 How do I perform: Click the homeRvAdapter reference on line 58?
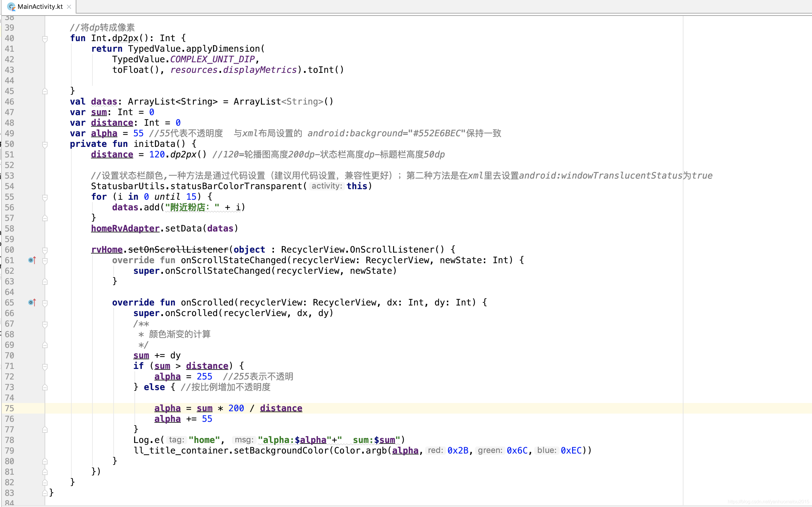tap(125, 228)
